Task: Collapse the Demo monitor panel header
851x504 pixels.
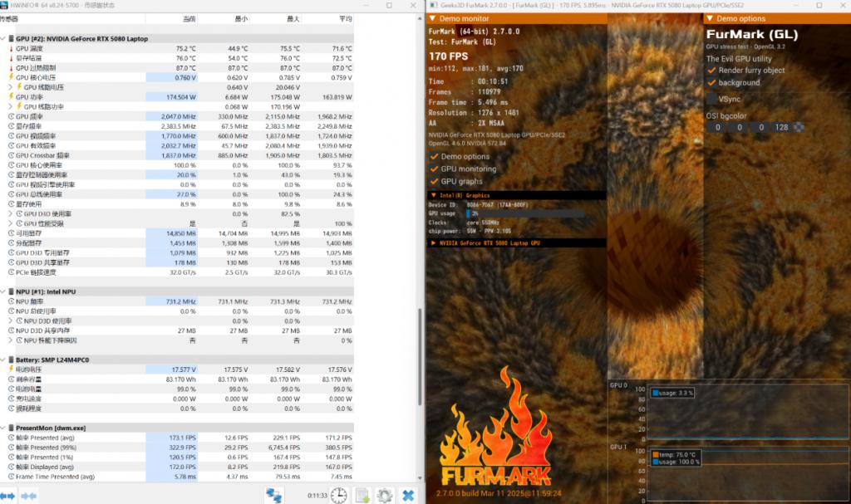Action: point(432,18)
